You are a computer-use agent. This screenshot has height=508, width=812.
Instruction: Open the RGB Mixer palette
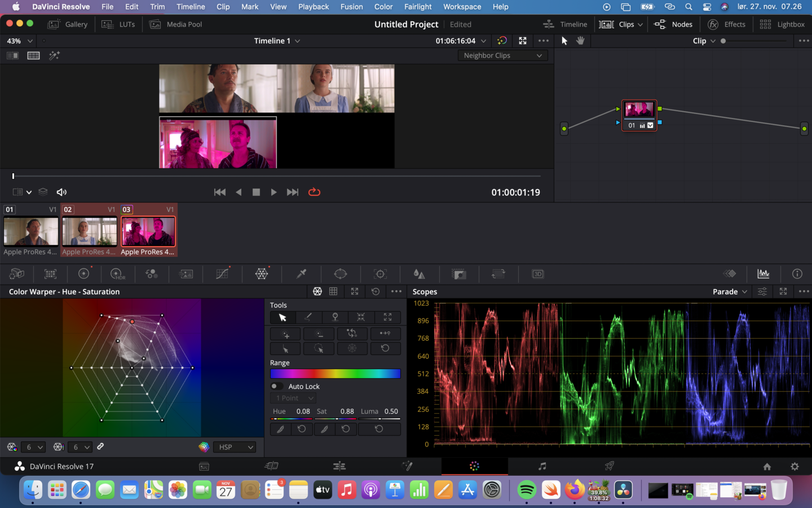pyautogui.click(x=152, y=274)
